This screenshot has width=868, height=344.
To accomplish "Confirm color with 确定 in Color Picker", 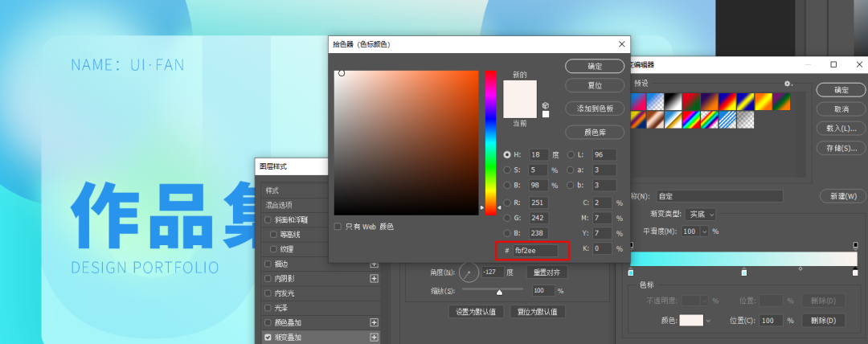I will click(x=595, y=66).
